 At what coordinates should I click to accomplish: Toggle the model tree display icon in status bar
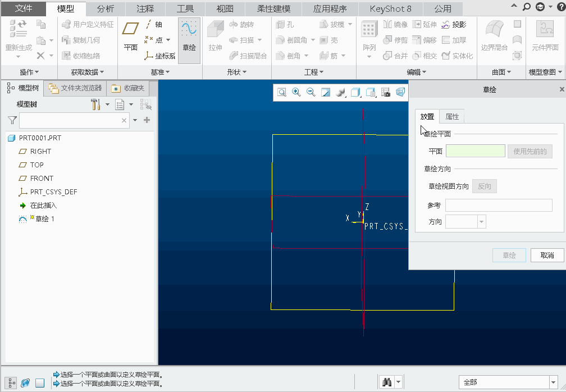[11, 382]
